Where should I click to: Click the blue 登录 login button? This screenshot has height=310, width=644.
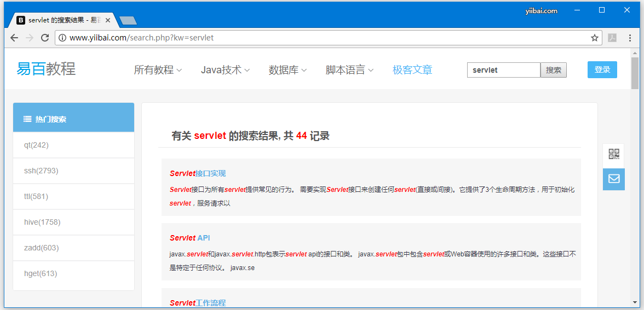[602, 69]
